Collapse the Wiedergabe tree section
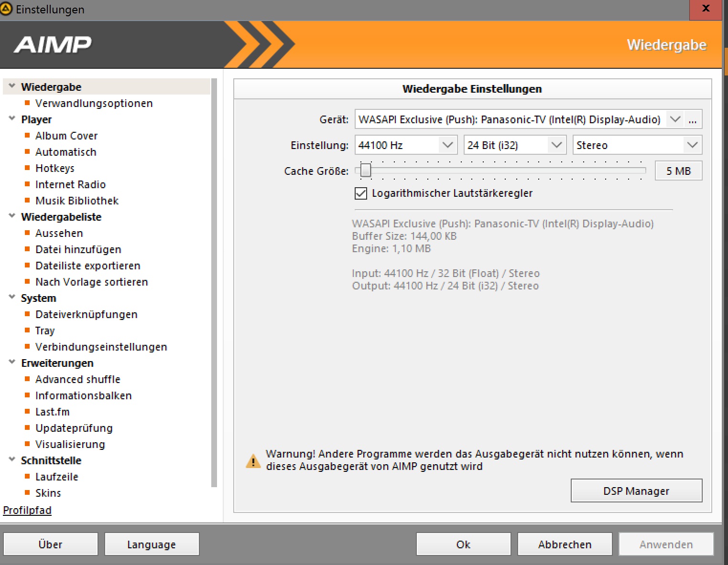The height and width of the screenshot is (565, 728). coord(12,86)
